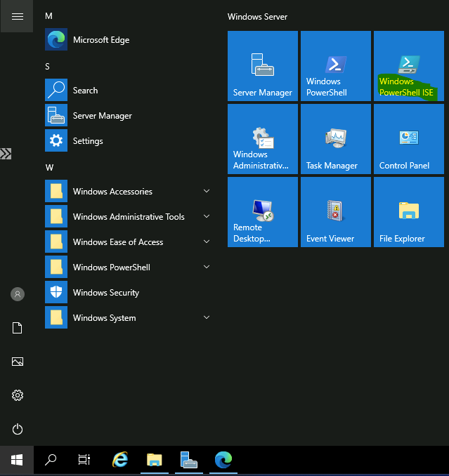449x476 pixels.
Task: Expand the Windows Ease of Access chevron
Action: [x=207, y=242]
